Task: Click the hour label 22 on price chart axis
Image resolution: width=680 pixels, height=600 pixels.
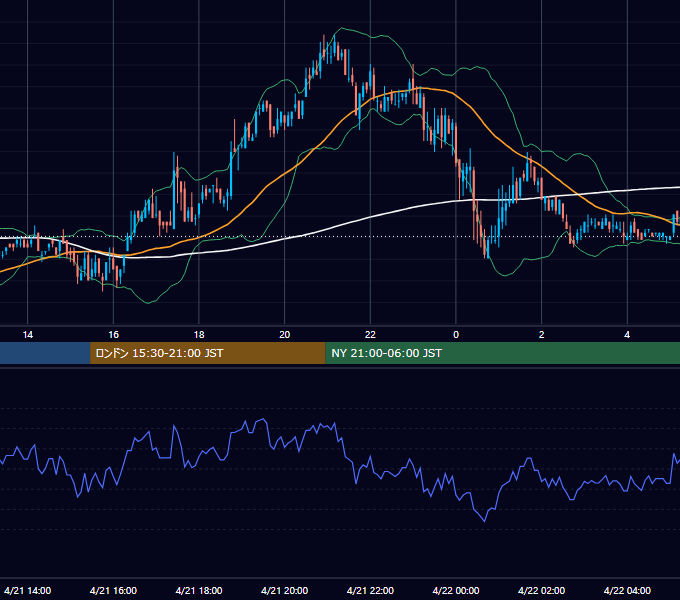Action: pos(370,335)
